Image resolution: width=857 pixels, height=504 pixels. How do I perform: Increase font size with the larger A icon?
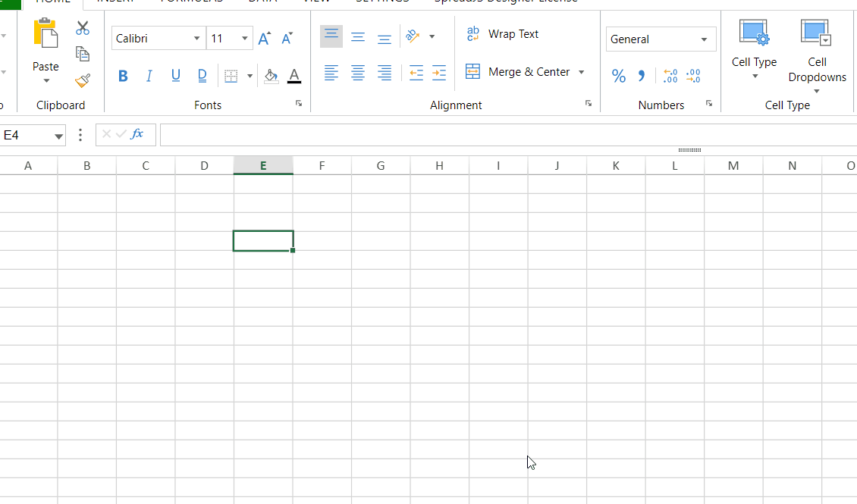264,39
